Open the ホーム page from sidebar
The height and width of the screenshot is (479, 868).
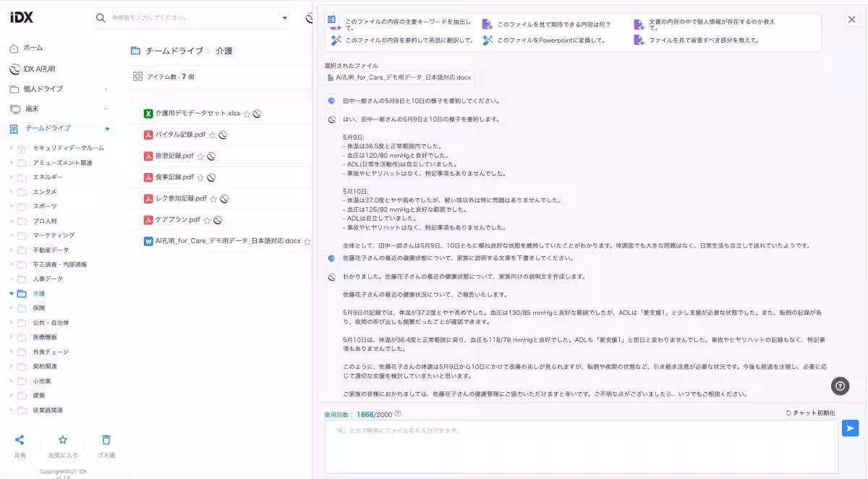(x=33, y=48)
